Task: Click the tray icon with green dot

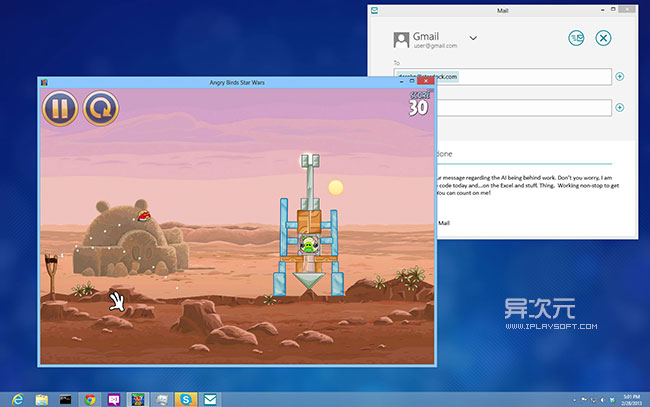Action: (x=612, y=400)
